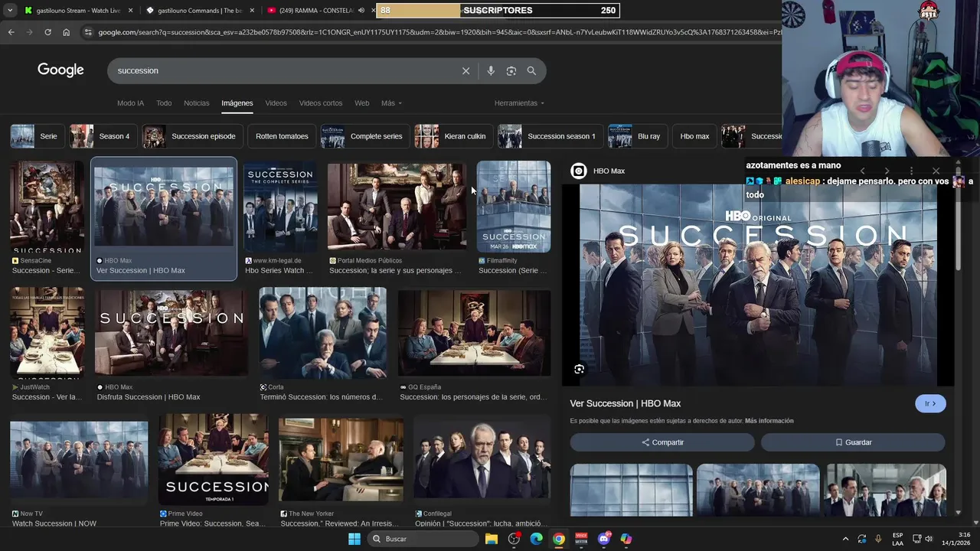Open File Explorer from taskbar
Image resolution: width=980 pixels, height=551 pixels.
pyautogui.click(x=492, y=539)
